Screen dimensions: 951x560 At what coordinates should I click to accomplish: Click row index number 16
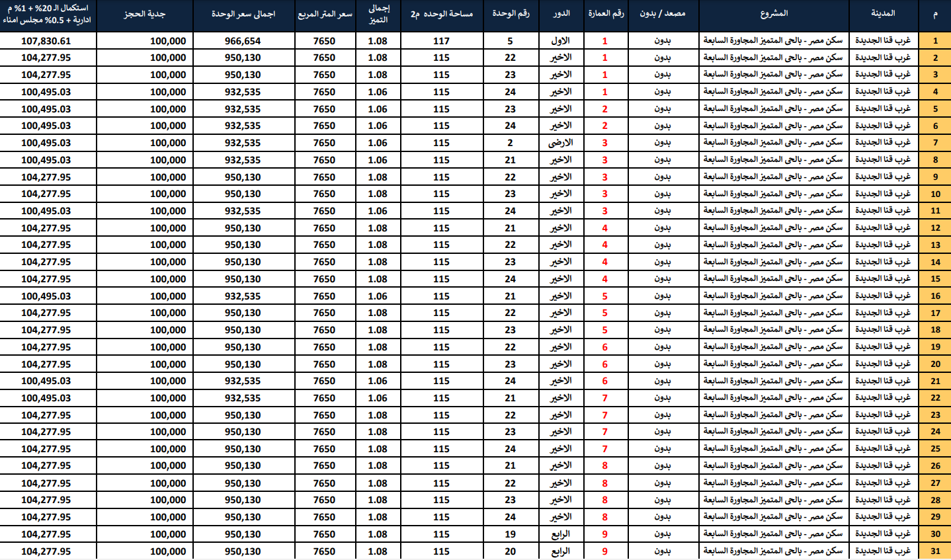tap(935, 296)
